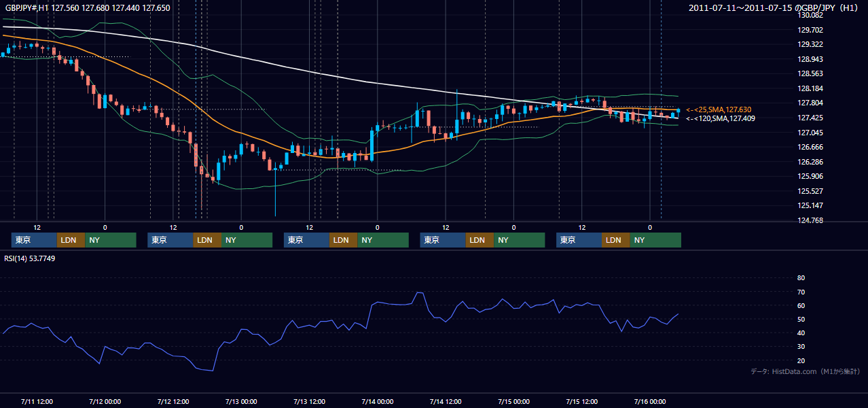
Task: Select the 128.943 price axis label
Action: click(810, 59)
